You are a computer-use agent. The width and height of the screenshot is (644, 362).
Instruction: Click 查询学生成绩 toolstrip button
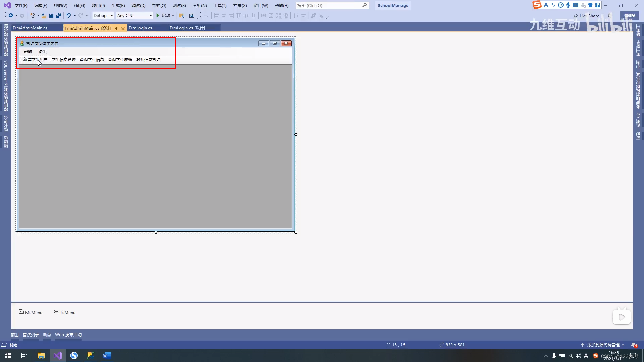(x=120, y=60)
